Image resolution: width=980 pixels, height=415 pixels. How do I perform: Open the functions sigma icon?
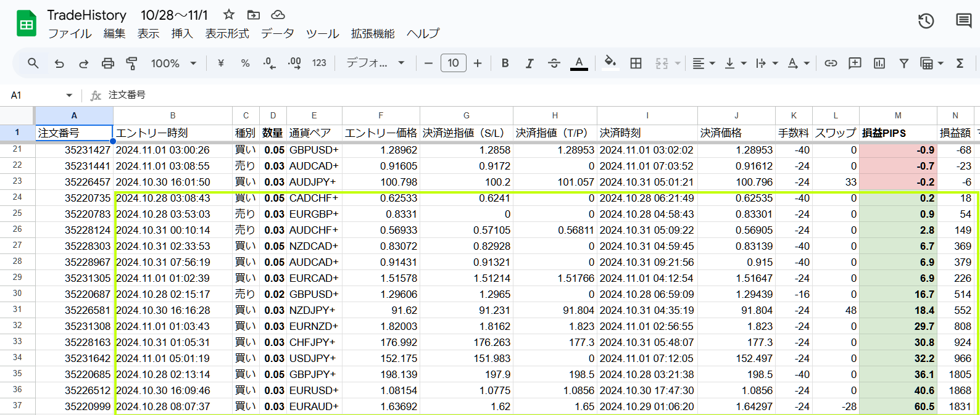coord(960,63)
